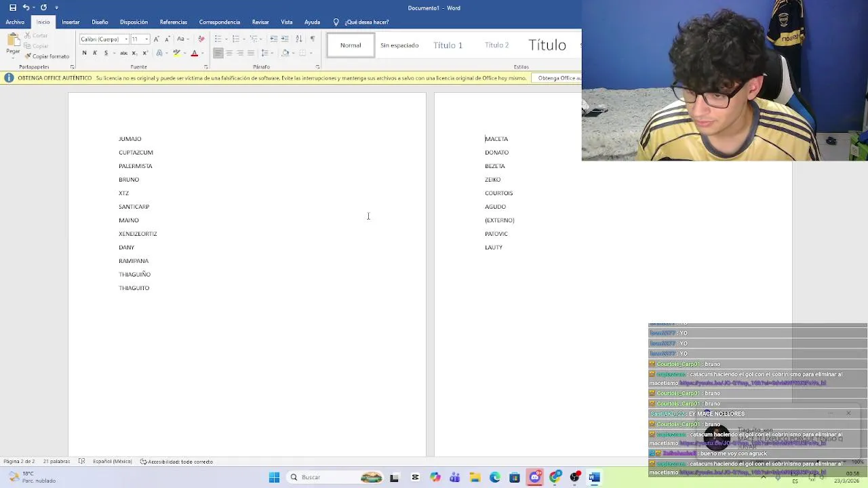Open multilevel list dropdown
The image size is (868, 488).
(x=260, y=39)
